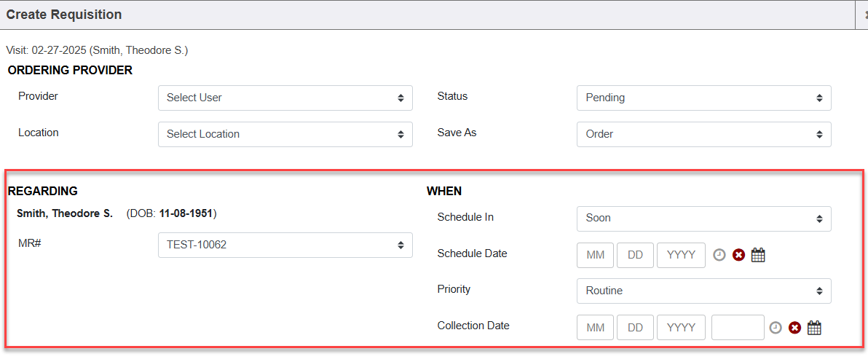Open the Save As Order dropdown

(703, 134)
